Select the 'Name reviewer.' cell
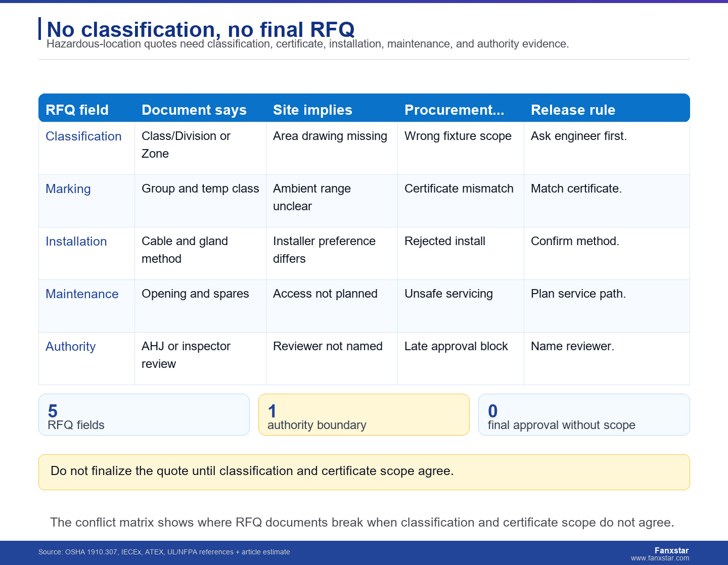The height and width of the screenshot is (565, 728). coord(607,359)
